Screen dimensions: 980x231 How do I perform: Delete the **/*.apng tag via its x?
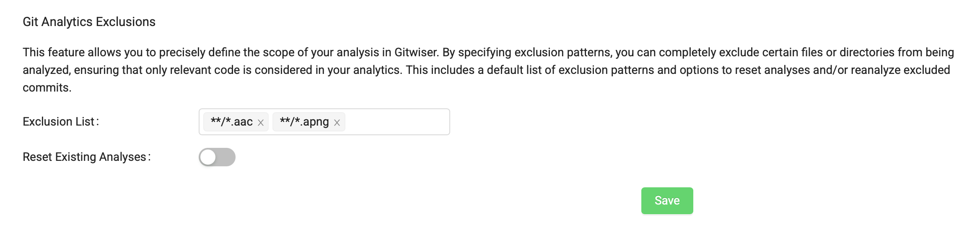337,123
